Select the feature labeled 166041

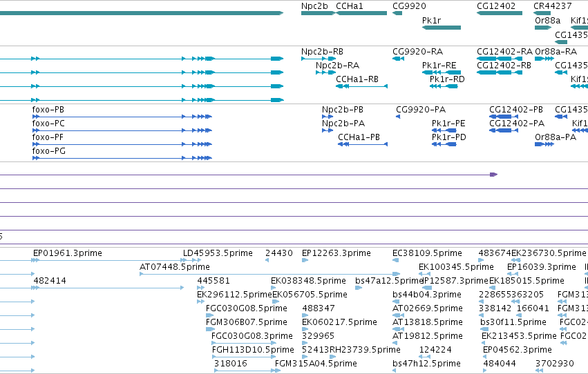tap(533, 309)
